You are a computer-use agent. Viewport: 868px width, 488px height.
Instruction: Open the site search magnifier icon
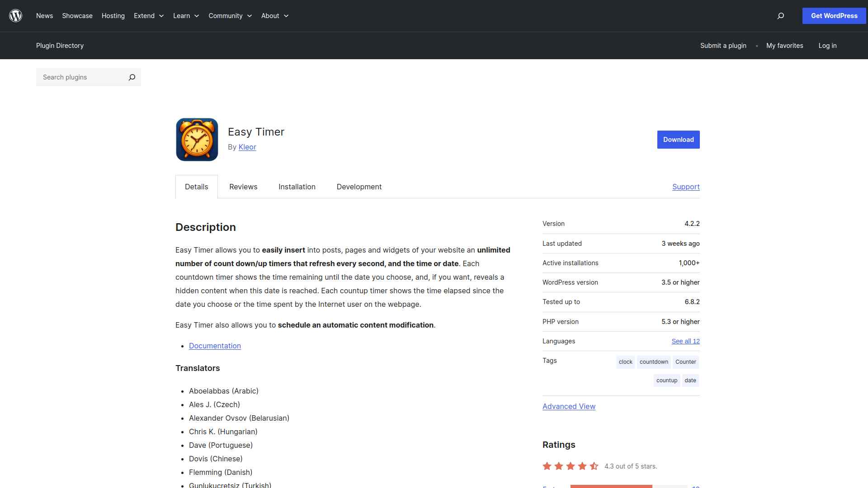pyautogui.click(x=780, y=16)
